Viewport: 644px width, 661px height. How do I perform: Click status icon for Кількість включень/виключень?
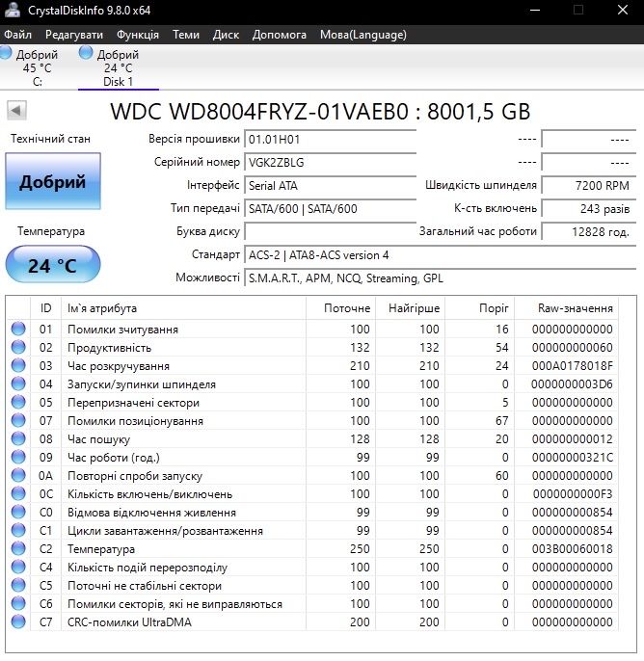click(18, 493)
